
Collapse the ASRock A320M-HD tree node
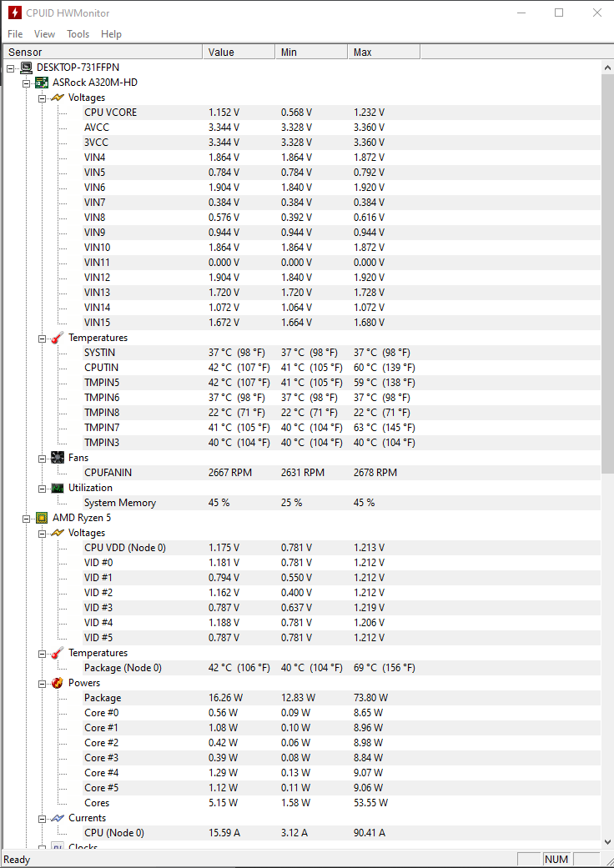click(x=26, y=83)
